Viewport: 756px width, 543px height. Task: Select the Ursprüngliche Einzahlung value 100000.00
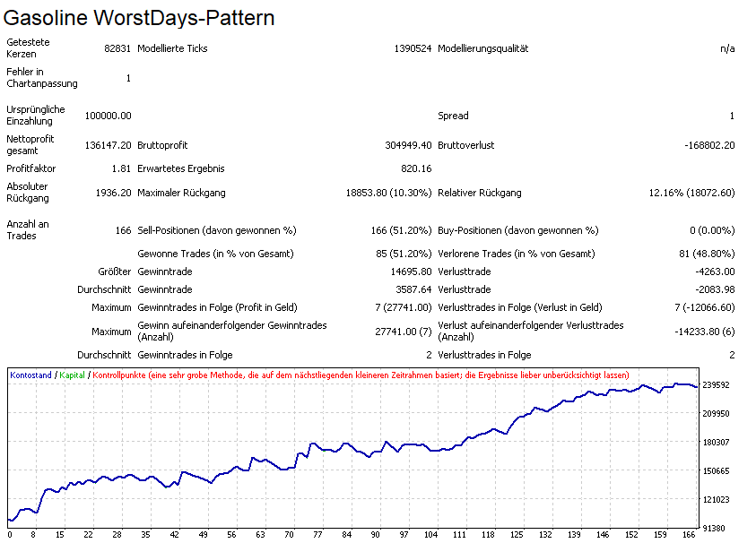[x=108, y=116]
